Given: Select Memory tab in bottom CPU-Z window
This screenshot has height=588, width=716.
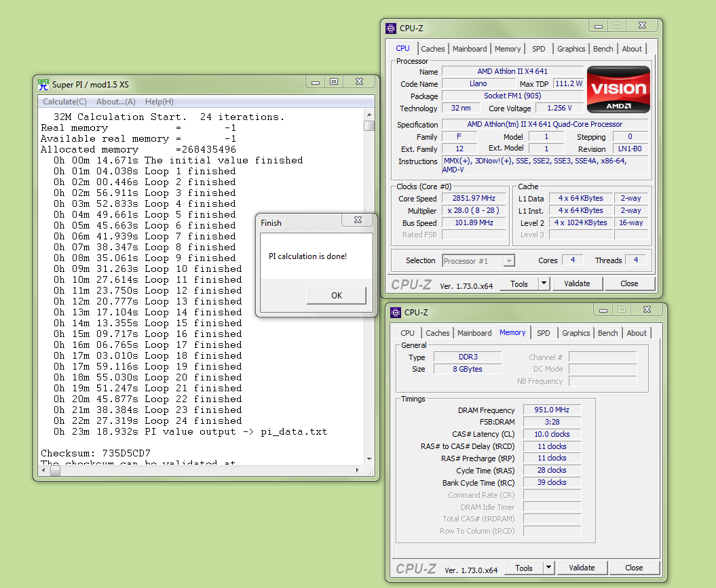Looking at the screenshot, I should pos(512,332).
